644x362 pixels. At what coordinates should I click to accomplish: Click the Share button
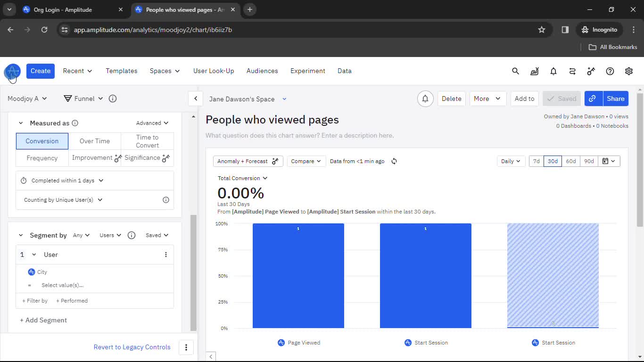point(615,99)
